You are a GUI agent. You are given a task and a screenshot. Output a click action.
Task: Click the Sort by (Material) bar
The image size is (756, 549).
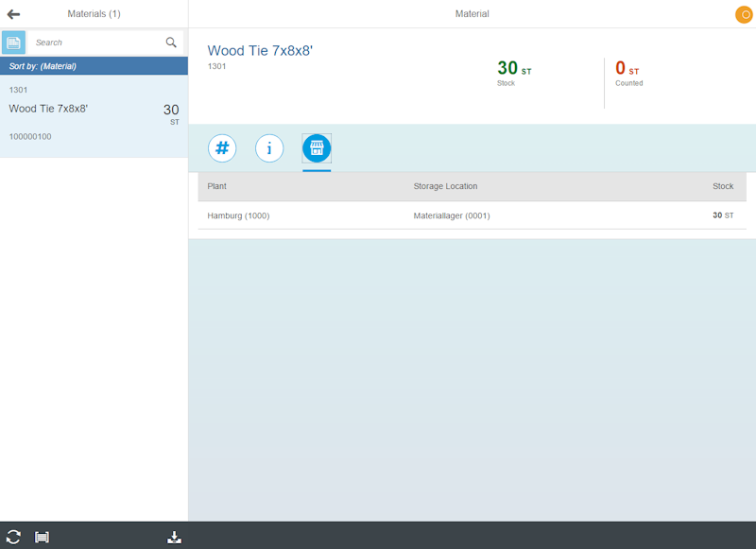click(x=94, y=66)
